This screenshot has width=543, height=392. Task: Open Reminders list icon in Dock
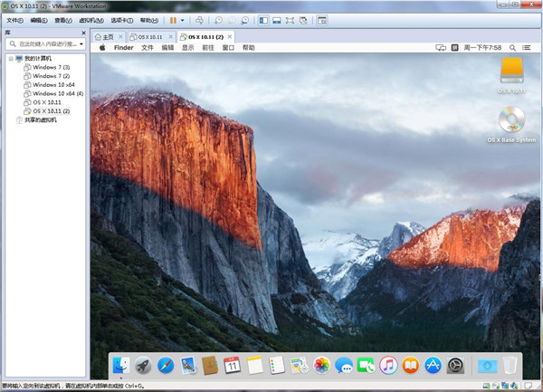(277, 366)
